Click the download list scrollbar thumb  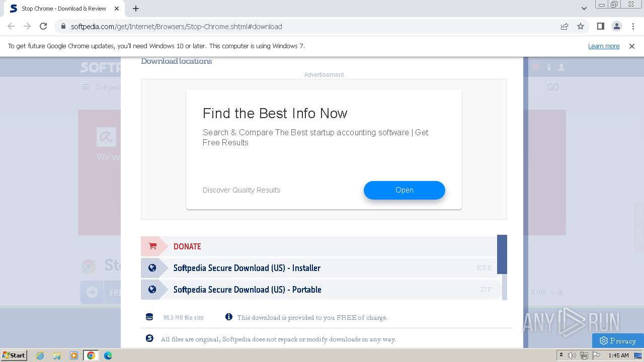502,254
